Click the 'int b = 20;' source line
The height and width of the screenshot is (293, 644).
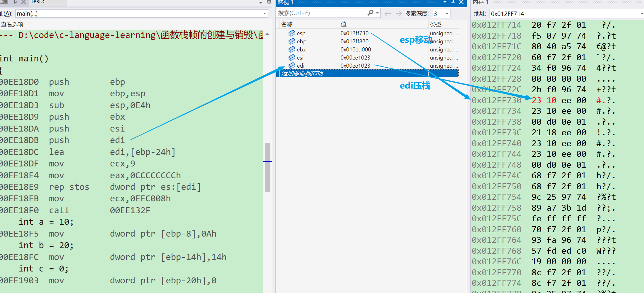click(46, 245)
